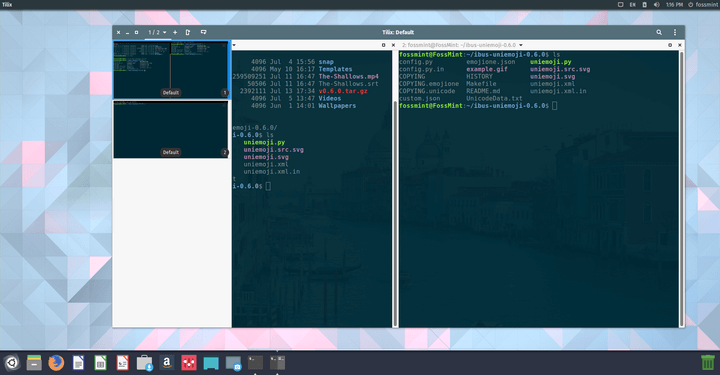Open the fossmint user menu
The image size is (720, 375).
tap(703, 5)
